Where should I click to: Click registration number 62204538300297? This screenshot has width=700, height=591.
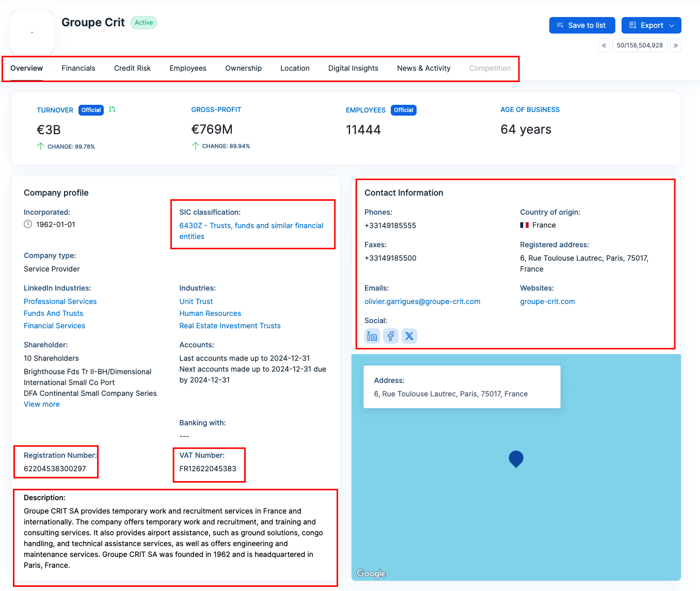point(55,469)
